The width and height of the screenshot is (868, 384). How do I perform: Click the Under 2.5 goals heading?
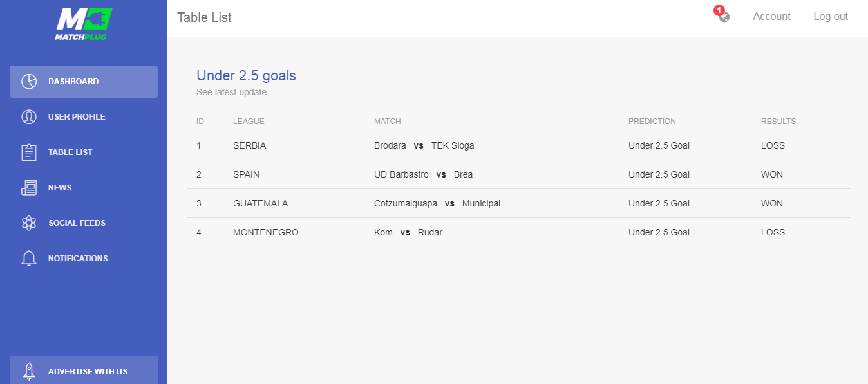pyautogui.click(x=246, y=76)
